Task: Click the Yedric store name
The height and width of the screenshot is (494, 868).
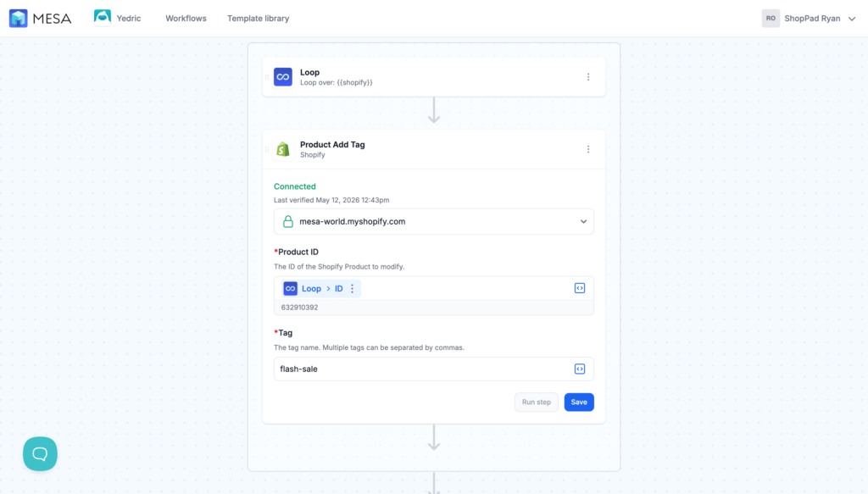Action: 129,19
